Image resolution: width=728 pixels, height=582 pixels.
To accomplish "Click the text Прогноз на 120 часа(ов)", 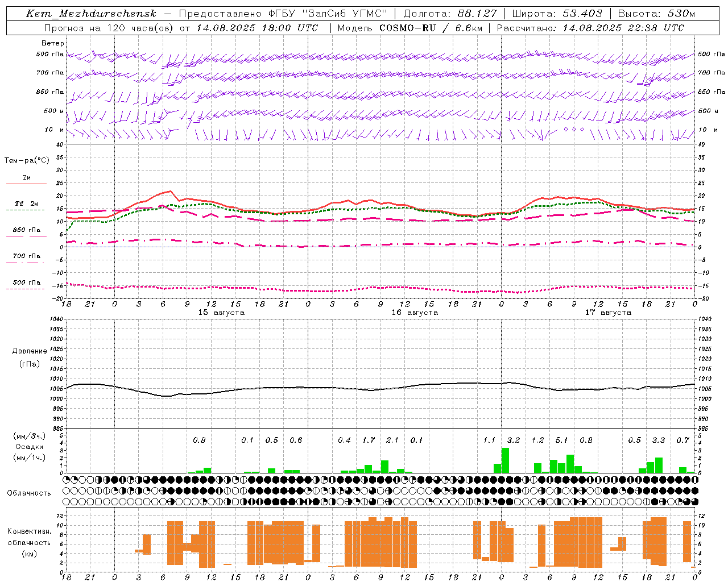I will coord(109,28).
